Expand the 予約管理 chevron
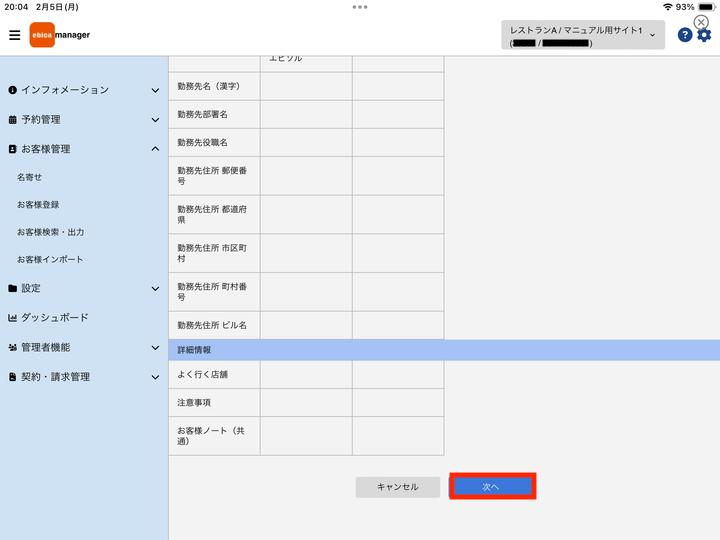This screenshot has width=720, height=540. (x=156, y=120)
